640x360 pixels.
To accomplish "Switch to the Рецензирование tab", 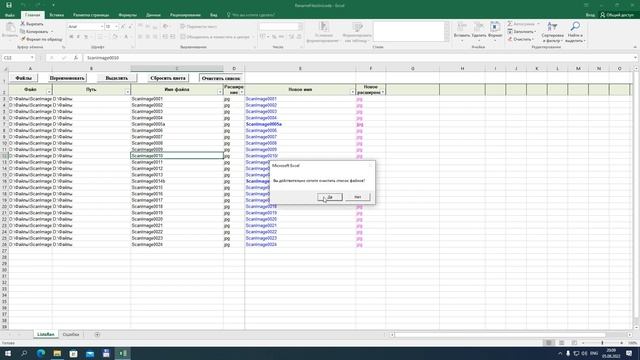I will (185, 15).
